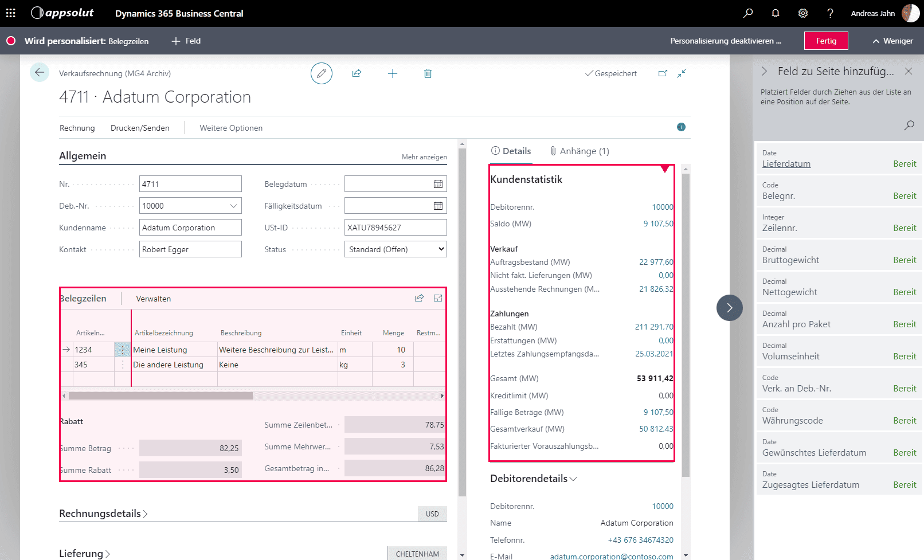Click the plus icon to create new
Image resolution: width=924 pixels, height=560 pixels.
pos(393,73)
